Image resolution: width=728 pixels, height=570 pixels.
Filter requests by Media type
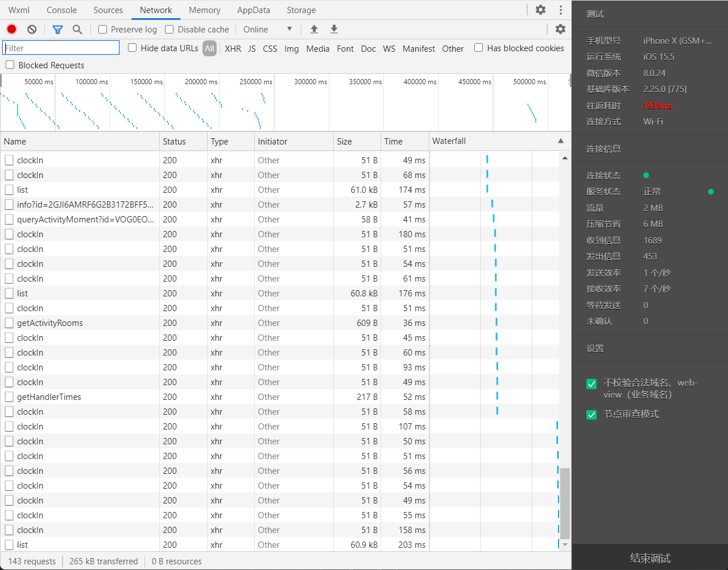318,48
